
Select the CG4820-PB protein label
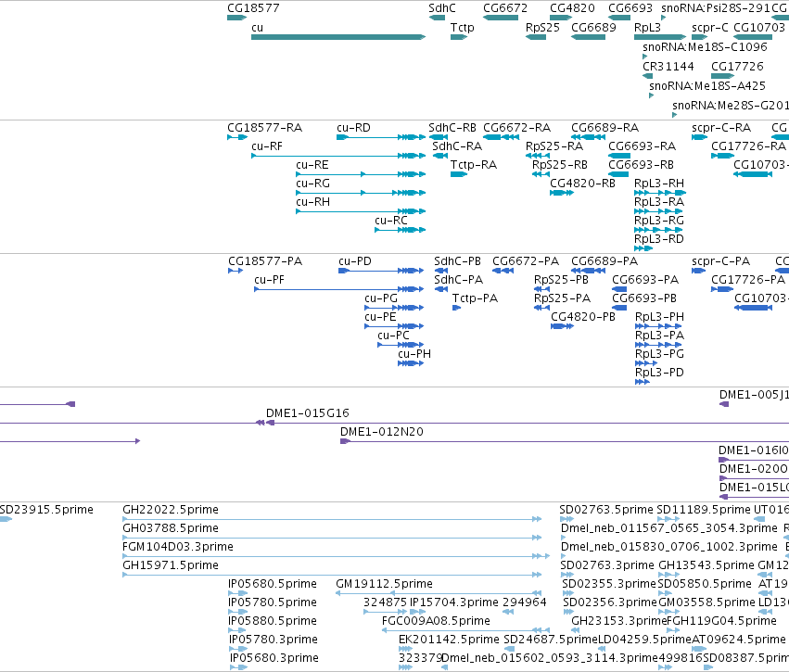pos(583,317)
